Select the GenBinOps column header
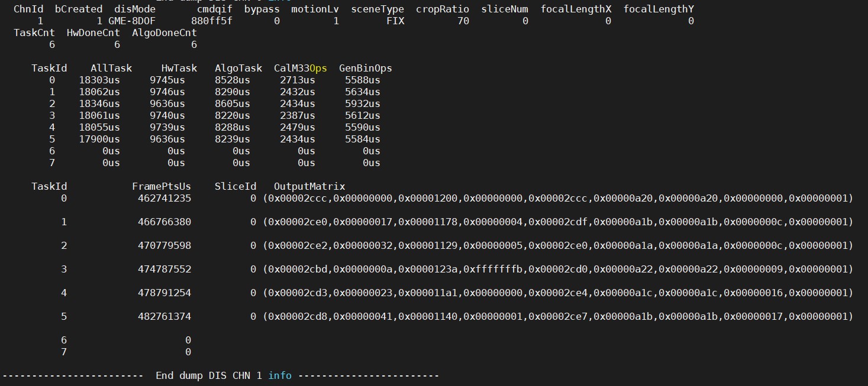Viewport: 868px width, 386px height. [x=365, y=68]
